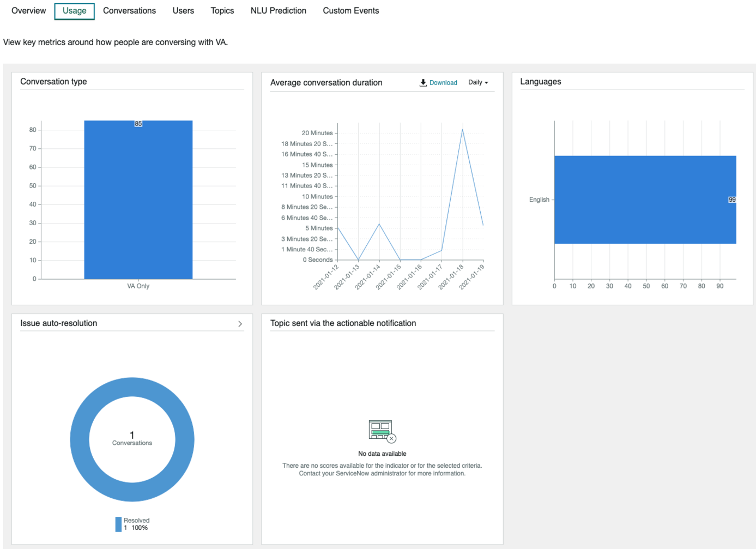Click the VA Only axis label
This screenshot has height=549, width=756.
(138, 286)
